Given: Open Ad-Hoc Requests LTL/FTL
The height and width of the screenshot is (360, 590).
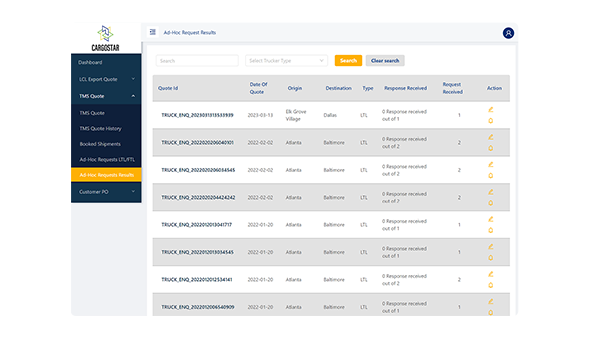Looking at the screenshot, I should click(106, 159).
